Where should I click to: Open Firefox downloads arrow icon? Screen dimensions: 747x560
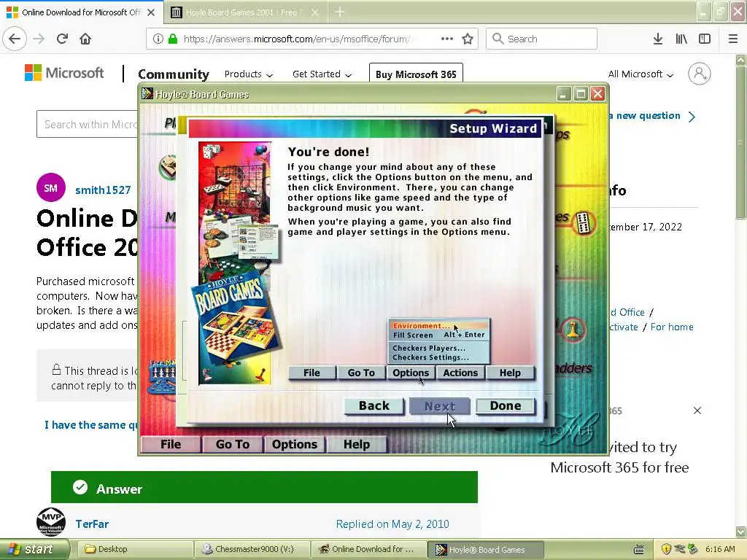tap(658, 39)
